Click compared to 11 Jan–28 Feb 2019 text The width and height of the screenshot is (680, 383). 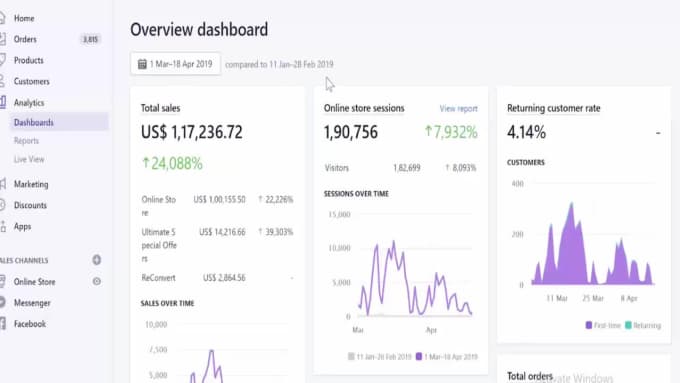click(x=279, y=64)
